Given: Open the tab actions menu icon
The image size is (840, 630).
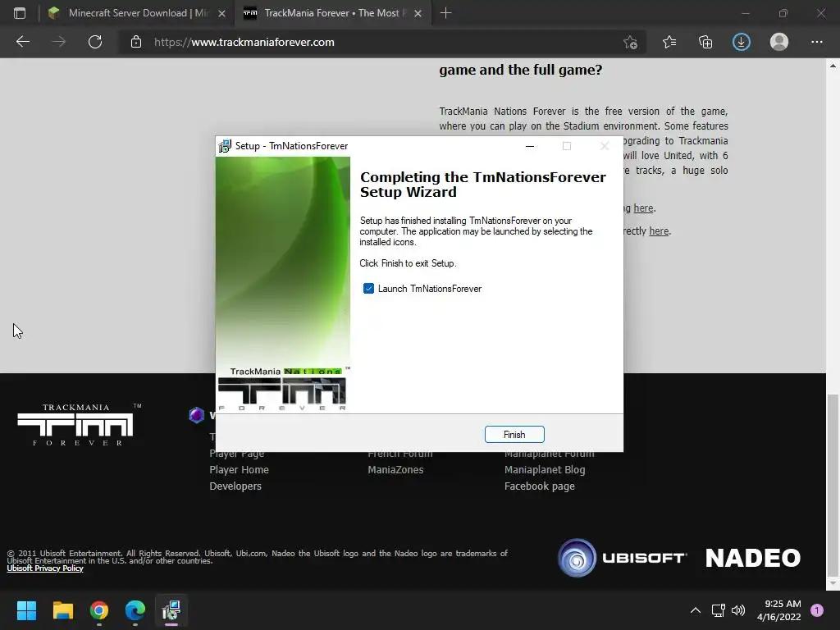Looking at the screenshot, I should [x=20, y=13].
